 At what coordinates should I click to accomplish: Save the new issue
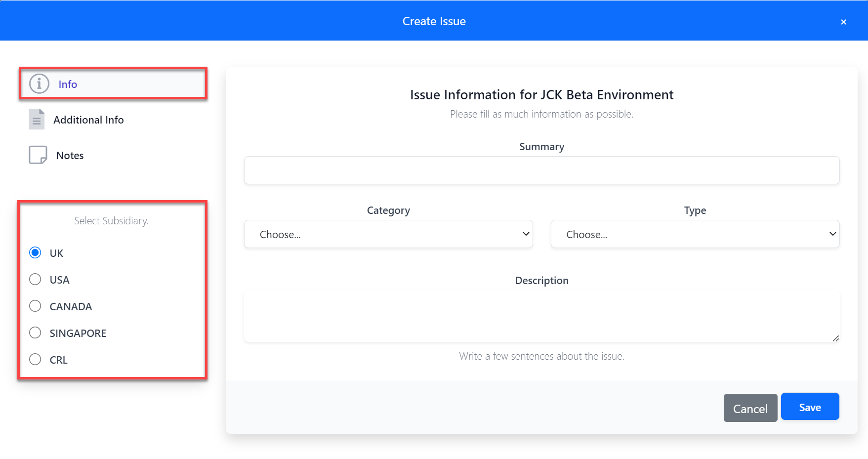810,407
